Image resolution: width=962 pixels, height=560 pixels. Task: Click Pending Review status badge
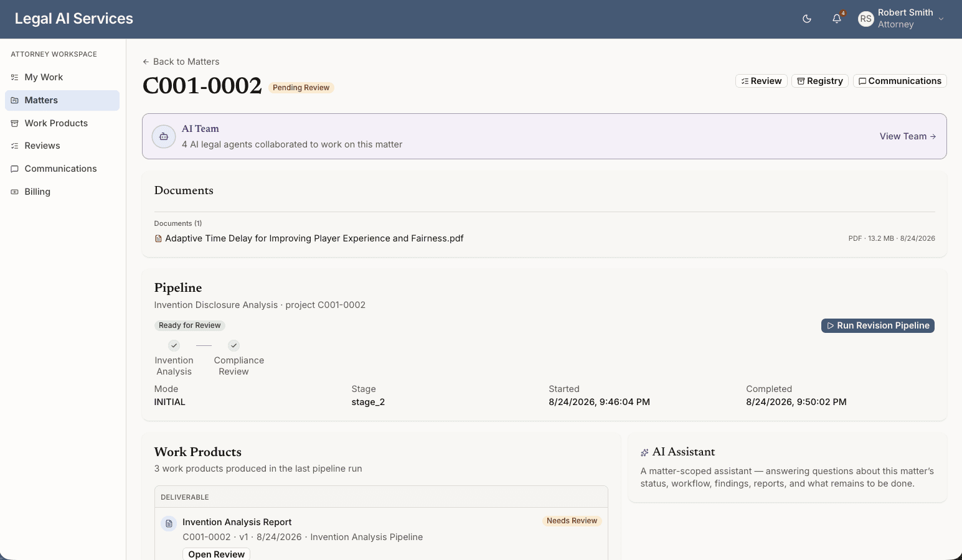coord(301,88)
